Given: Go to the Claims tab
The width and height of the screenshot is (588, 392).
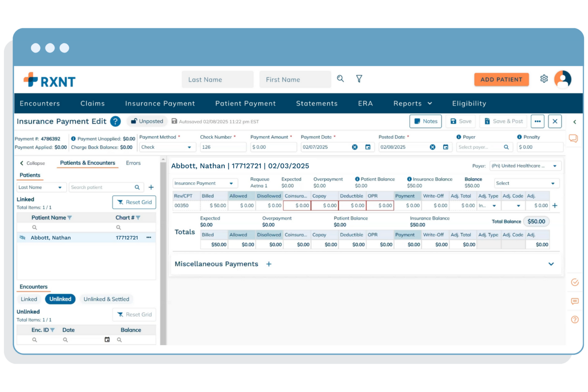Looking at the screenshot, I should pyautogui.click(x=92, y=103).
